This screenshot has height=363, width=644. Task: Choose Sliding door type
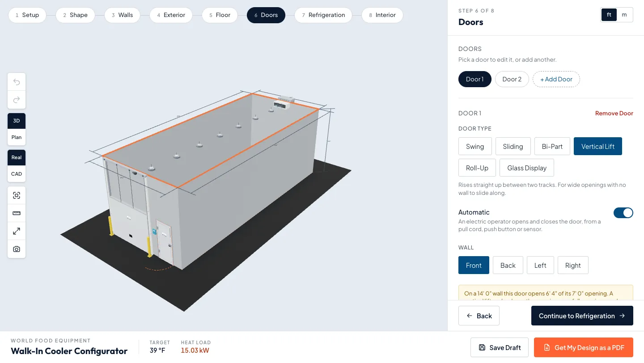(513, 146)
